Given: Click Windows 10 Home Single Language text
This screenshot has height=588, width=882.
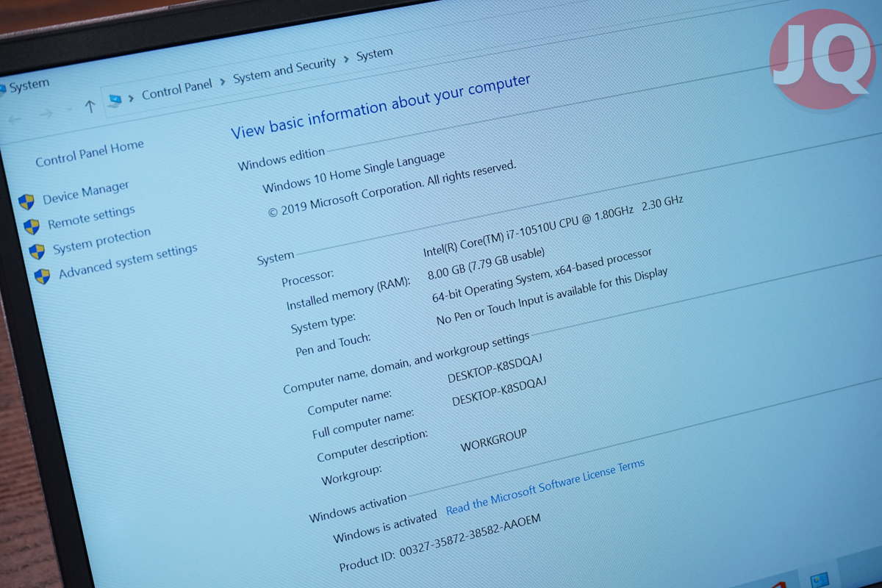Looking at the screenshot, I should (x=354, y=171).
